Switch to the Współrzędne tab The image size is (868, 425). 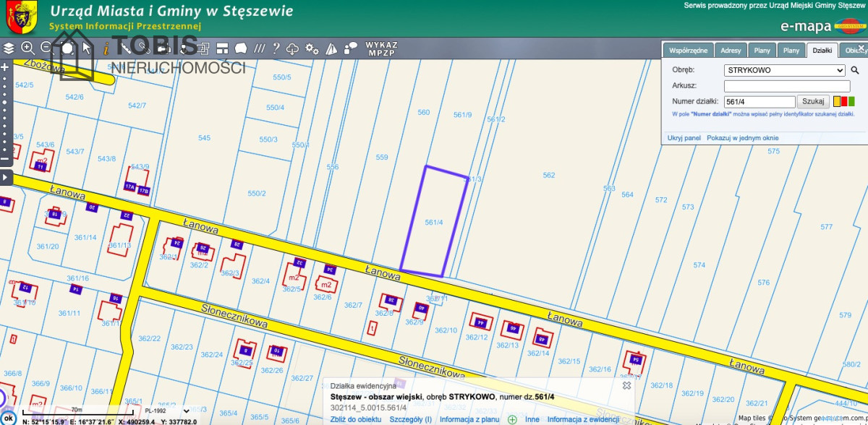click(x=689, y=51)
